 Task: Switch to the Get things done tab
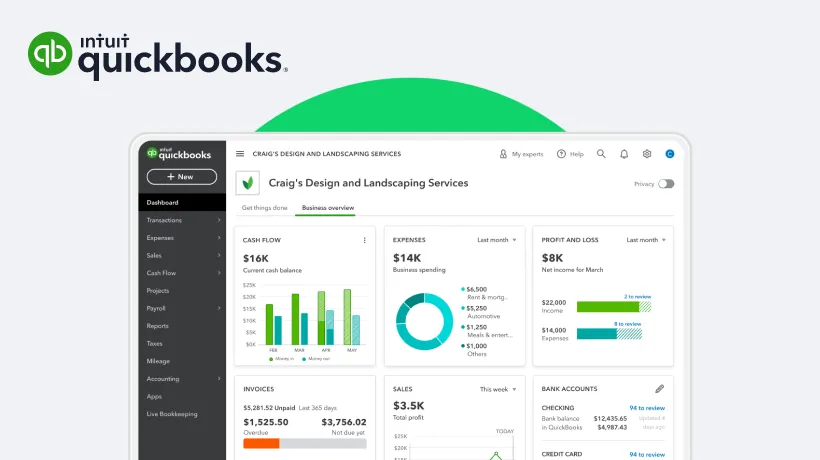click(265, 208)
